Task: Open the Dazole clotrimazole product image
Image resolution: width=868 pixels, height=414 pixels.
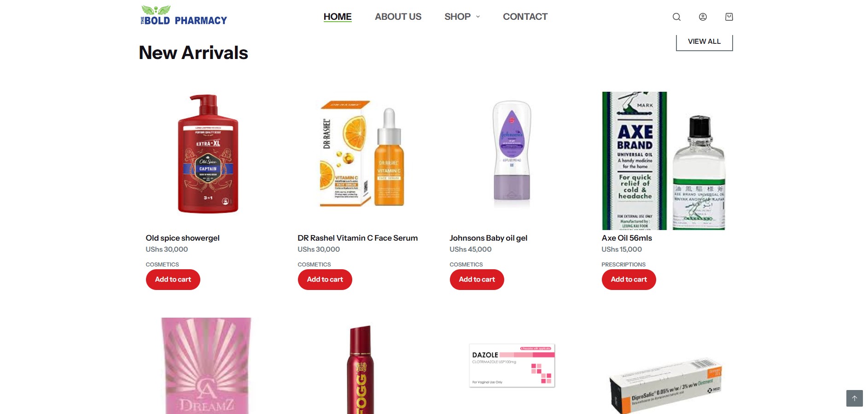Action: (x=512, y=366)
